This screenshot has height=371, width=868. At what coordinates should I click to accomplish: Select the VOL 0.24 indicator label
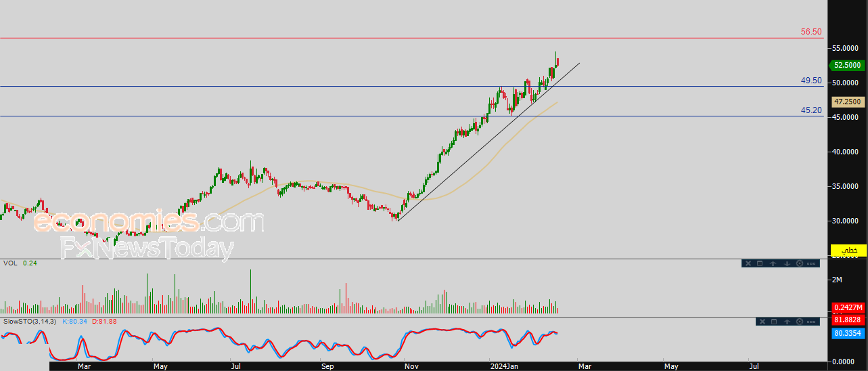[x=20, y=263]
